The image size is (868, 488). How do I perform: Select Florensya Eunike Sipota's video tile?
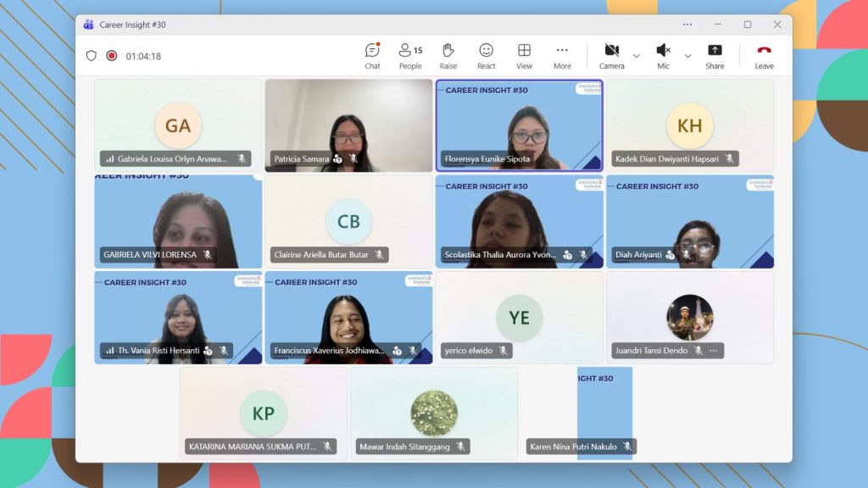pos(520,125)
